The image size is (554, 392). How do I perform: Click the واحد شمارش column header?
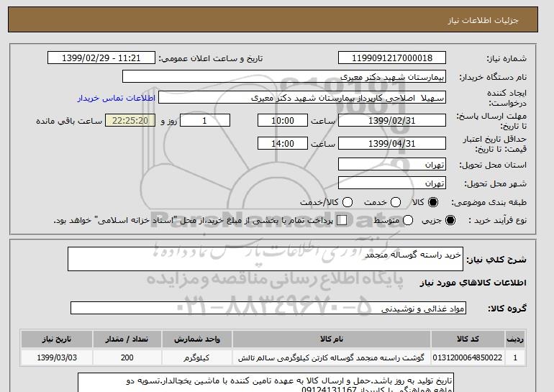[197, 339]
